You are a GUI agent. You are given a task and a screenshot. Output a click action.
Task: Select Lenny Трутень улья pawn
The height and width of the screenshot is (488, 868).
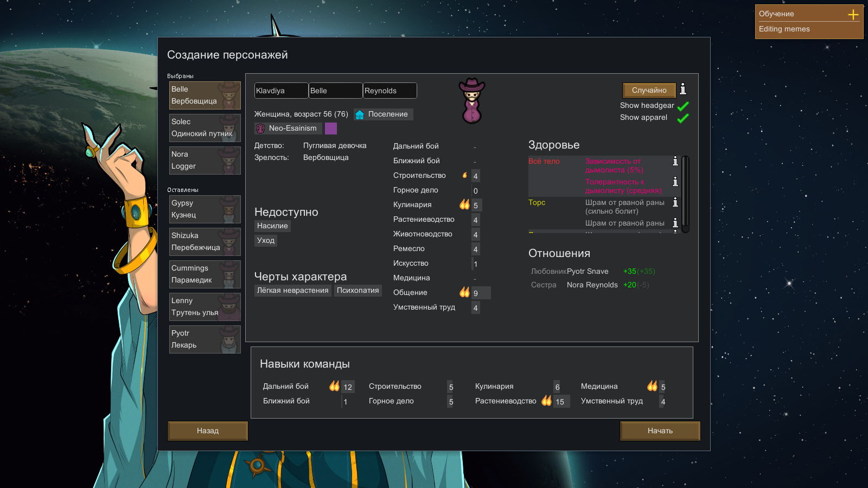pos(205,307)
